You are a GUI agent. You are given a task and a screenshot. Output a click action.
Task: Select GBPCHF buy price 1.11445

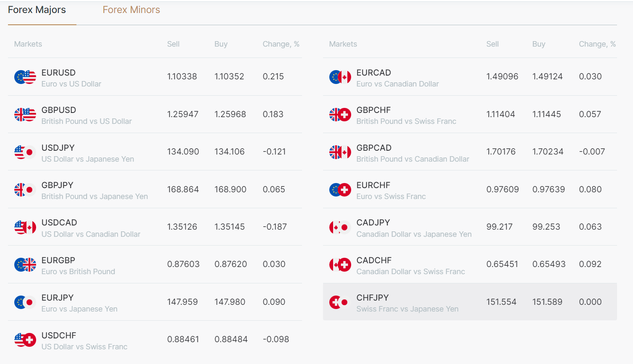coord(546,114)
